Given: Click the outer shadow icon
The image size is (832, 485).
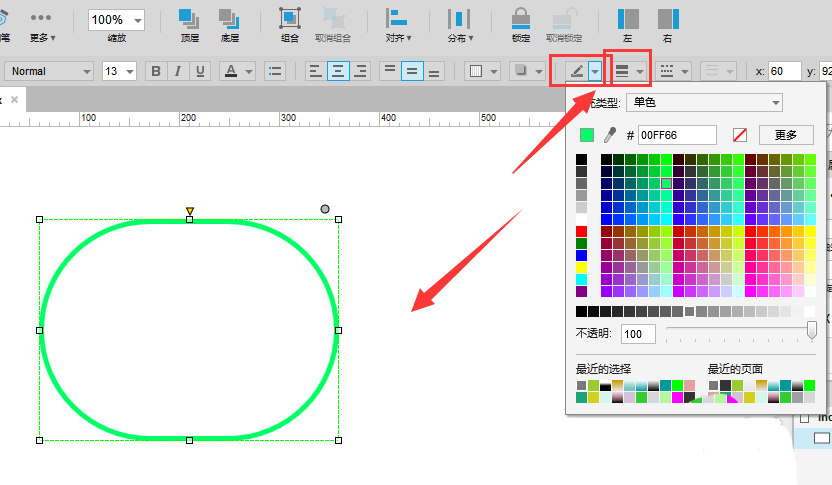Looking at the screenshot, I should coord(521,71).
